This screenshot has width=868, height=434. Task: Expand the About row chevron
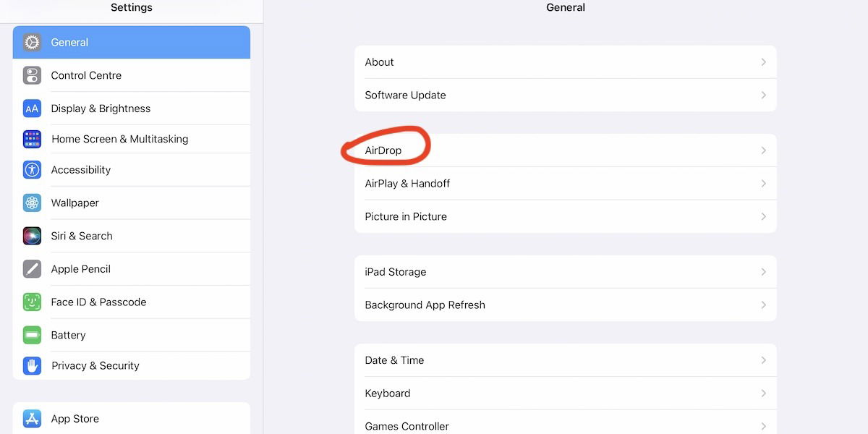[x=763, y=62]
